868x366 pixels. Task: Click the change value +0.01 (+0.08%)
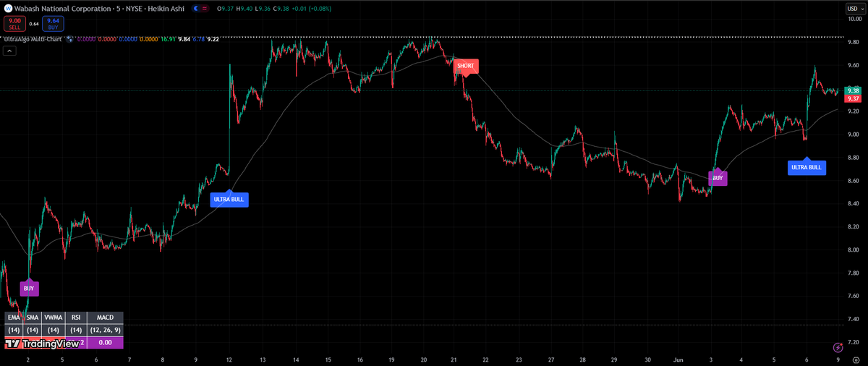(x=312, y=8)
